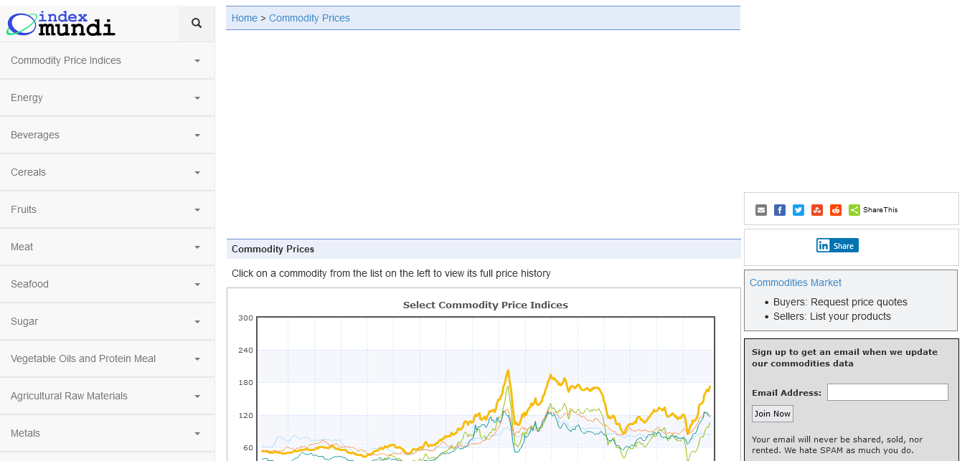Screen dimensions: 980x461
Task: Click the Commodities Market link
Action: [795, 282]
